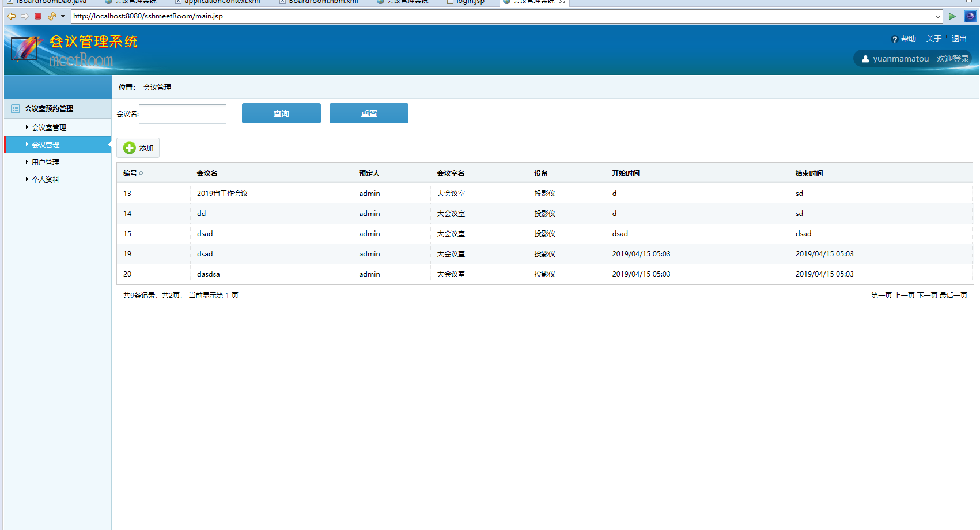Open 用户管理 in the sidebar
This screenshot has height=530, width=980.
46,162
